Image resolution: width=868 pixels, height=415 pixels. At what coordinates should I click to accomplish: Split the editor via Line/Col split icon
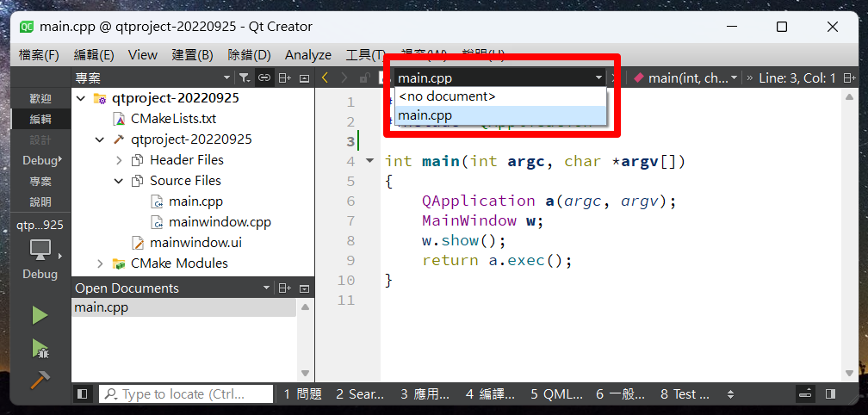(x=849, y=78)
